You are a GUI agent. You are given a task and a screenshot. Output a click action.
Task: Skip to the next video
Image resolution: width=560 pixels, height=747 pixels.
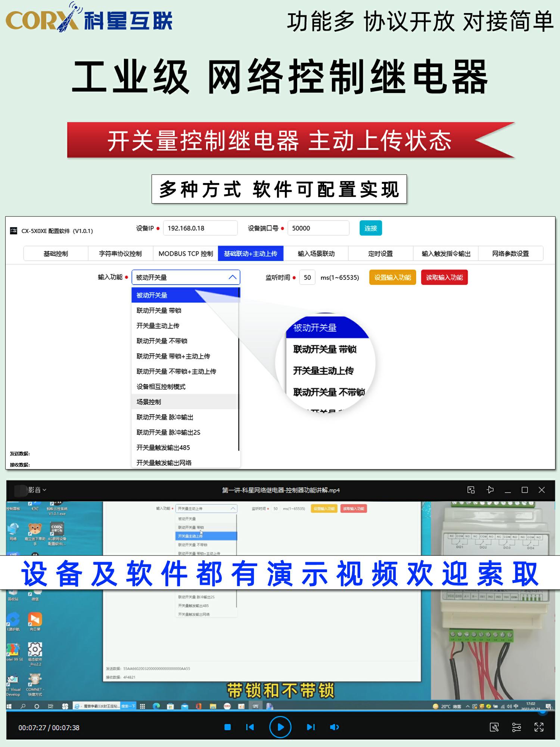coord(311,727)
